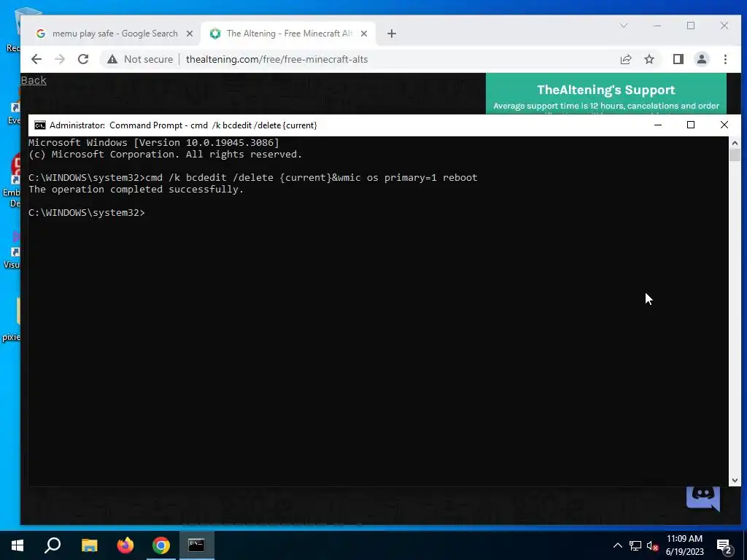The width and height of the screenshot is (747, 560).
Task: Open the Chrome profile avatar menu
Action: (x=701, y=59)
